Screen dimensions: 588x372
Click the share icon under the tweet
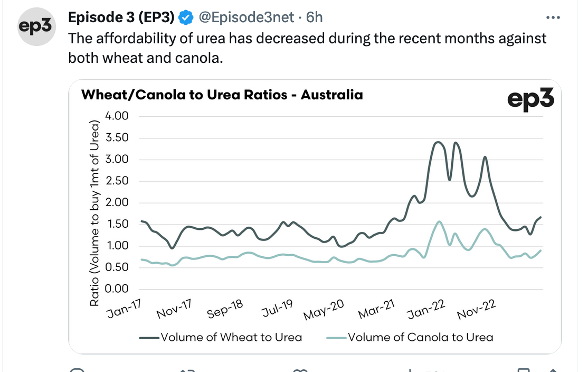[x=553, y=370]
